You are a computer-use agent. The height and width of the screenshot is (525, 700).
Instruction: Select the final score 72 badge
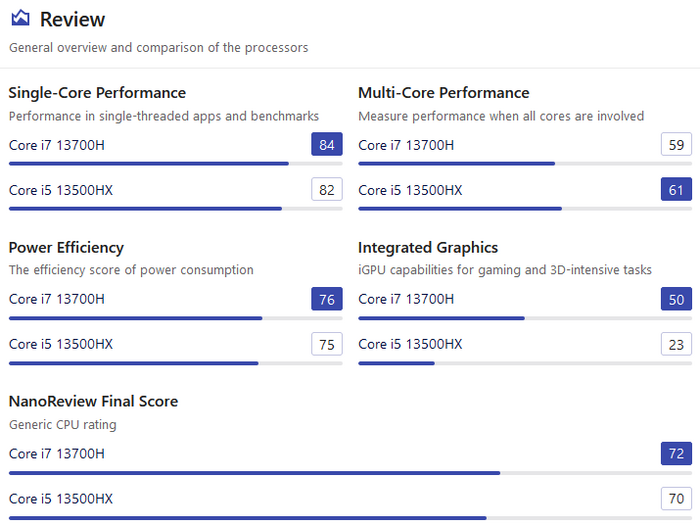tap(676, 453)
